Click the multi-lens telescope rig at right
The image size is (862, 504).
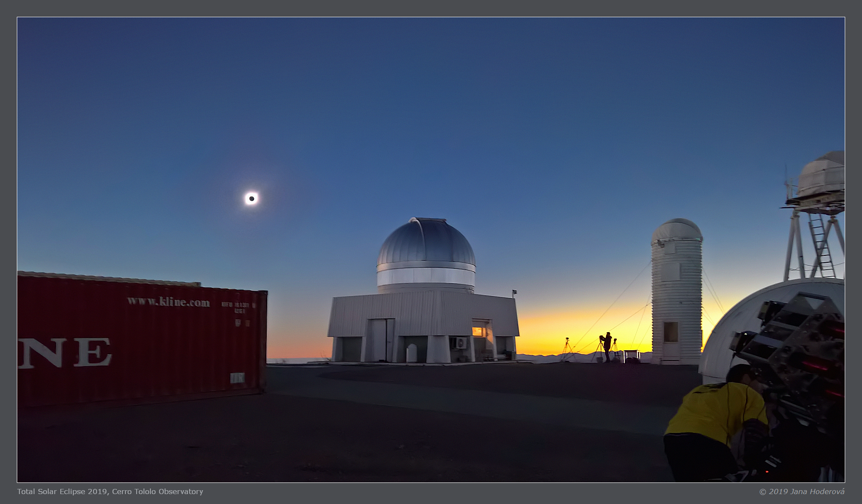click(x=797, y=345)
